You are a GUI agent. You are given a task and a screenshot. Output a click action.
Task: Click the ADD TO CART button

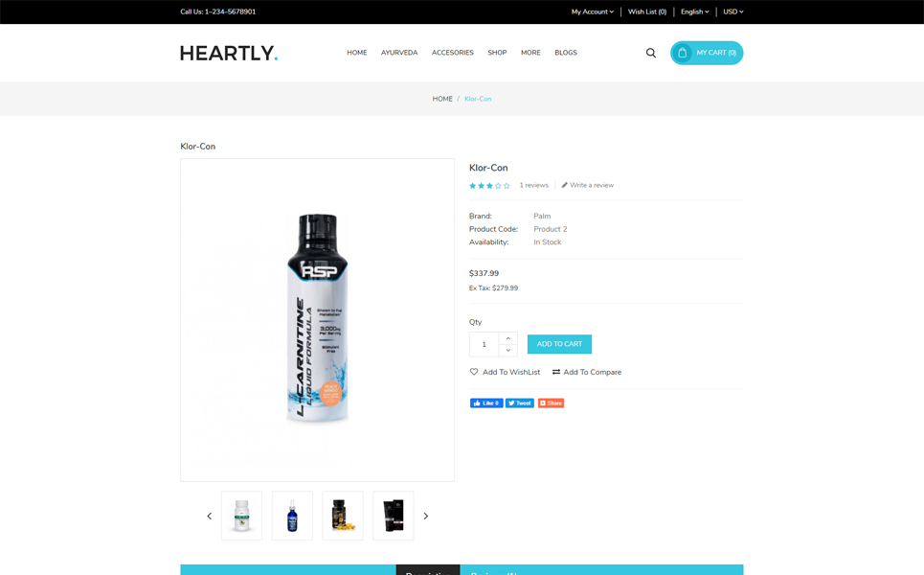coord(559,344)
